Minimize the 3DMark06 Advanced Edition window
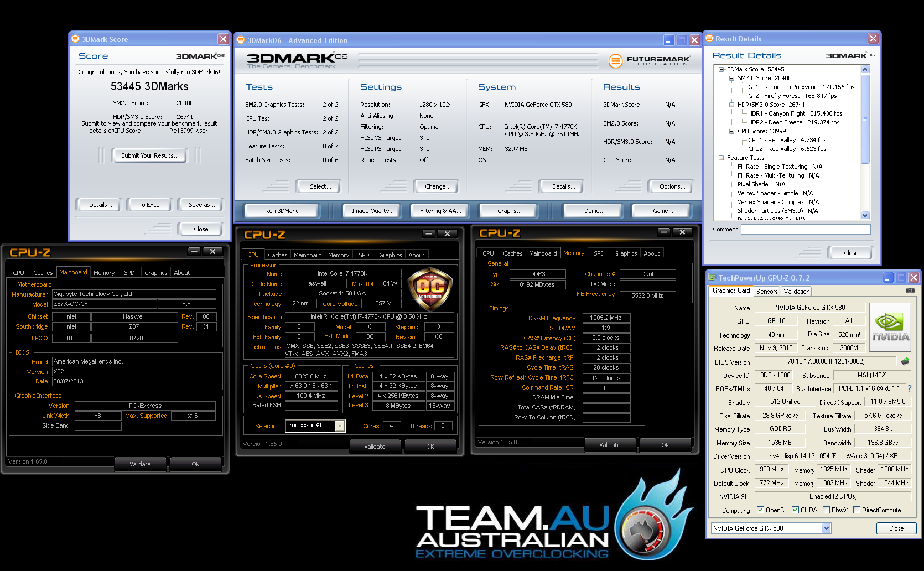 (669, 40)
